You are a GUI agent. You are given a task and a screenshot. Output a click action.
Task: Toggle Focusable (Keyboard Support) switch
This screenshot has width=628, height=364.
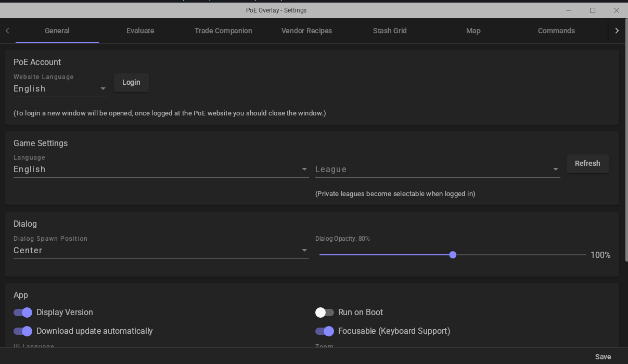(x=325, y=331)
